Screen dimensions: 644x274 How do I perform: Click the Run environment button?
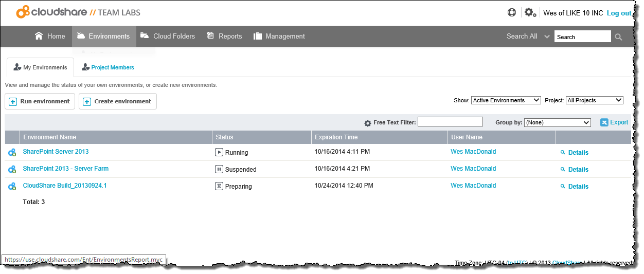40,101
